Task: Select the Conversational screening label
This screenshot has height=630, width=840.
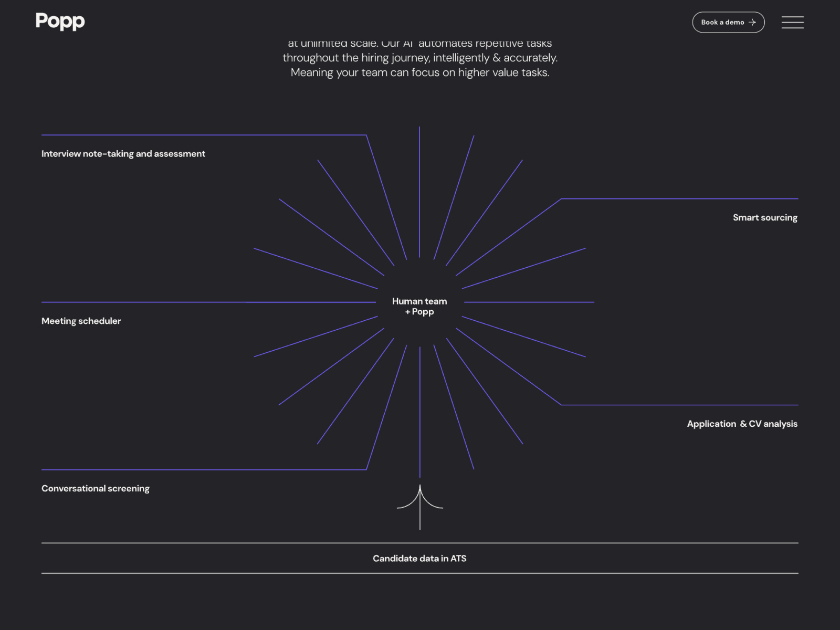Action: click(x=96, y=488)
